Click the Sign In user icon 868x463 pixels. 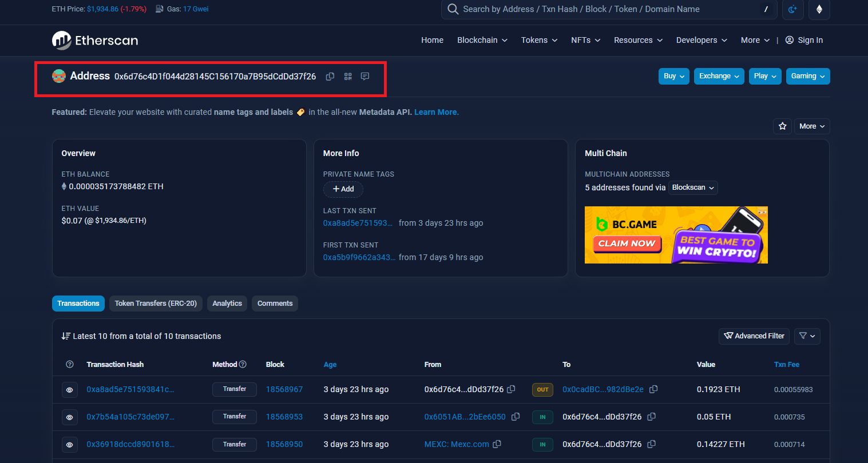pos(790,40)
